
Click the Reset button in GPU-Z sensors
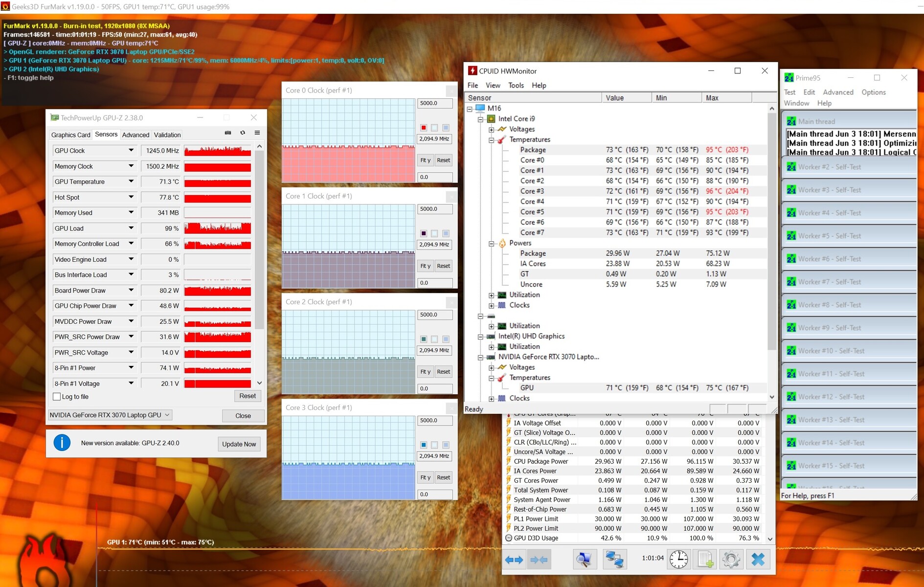(248, 396)
